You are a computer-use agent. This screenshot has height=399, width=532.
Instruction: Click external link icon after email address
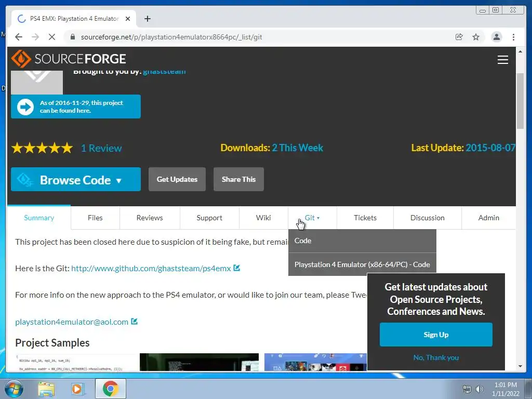coord(135,321)
